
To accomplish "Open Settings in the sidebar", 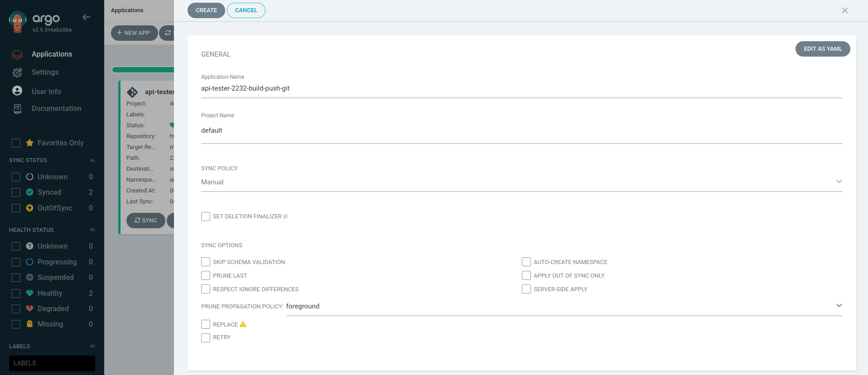I will pyautogui.click(x=45, y=72).
